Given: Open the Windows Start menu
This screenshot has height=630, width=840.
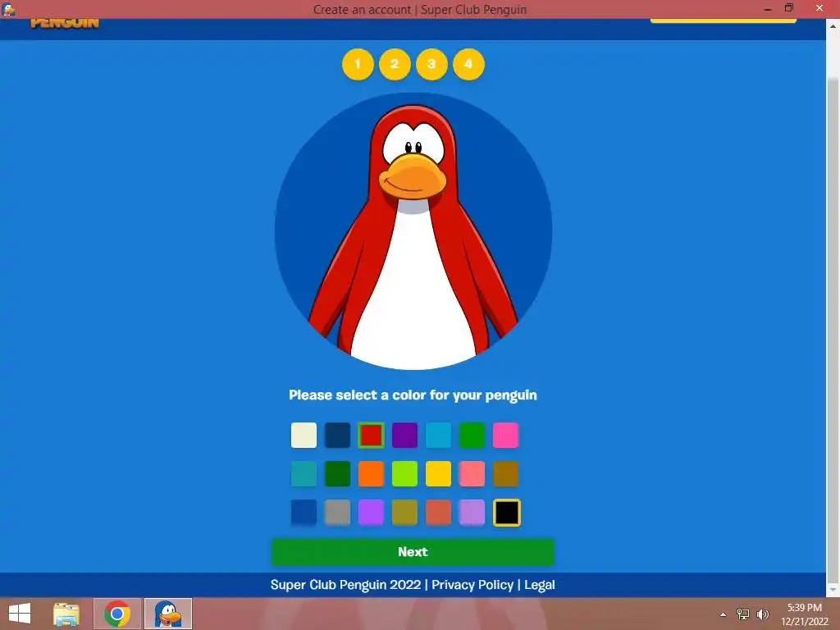Looking at the screenshot, I should [20, 614].
